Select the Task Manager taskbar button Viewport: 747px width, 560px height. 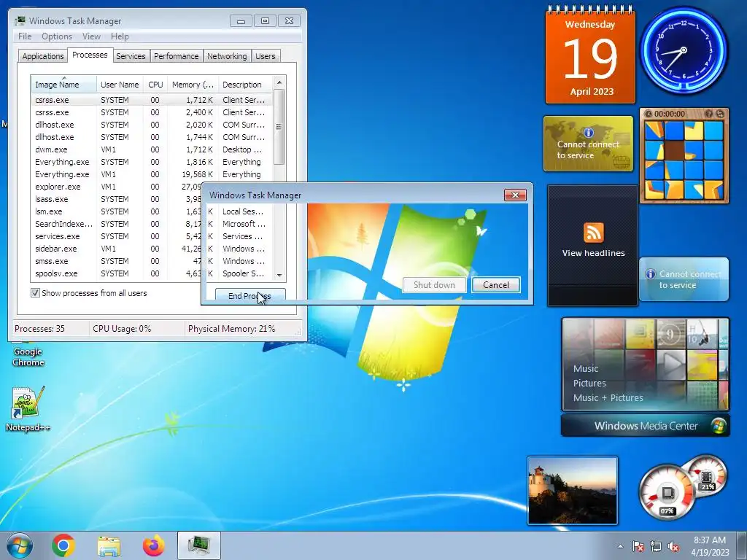(x=199, y=545)
